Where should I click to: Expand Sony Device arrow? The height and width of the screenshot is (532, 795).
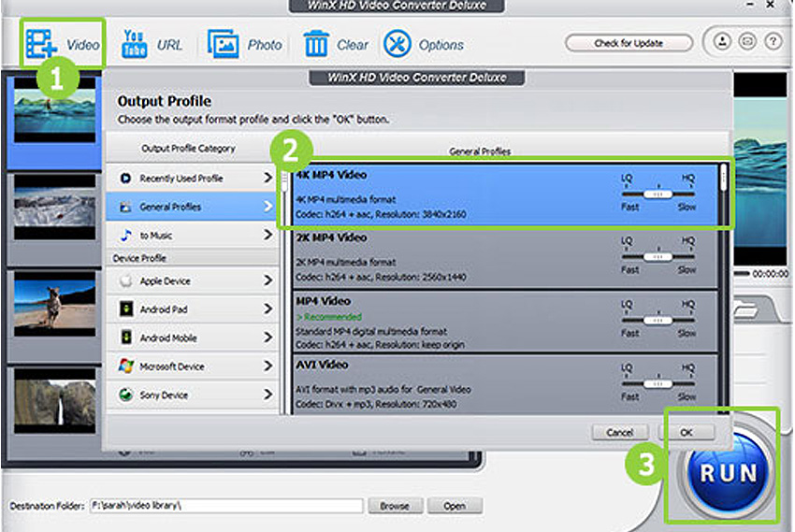[x=267, y=395]
